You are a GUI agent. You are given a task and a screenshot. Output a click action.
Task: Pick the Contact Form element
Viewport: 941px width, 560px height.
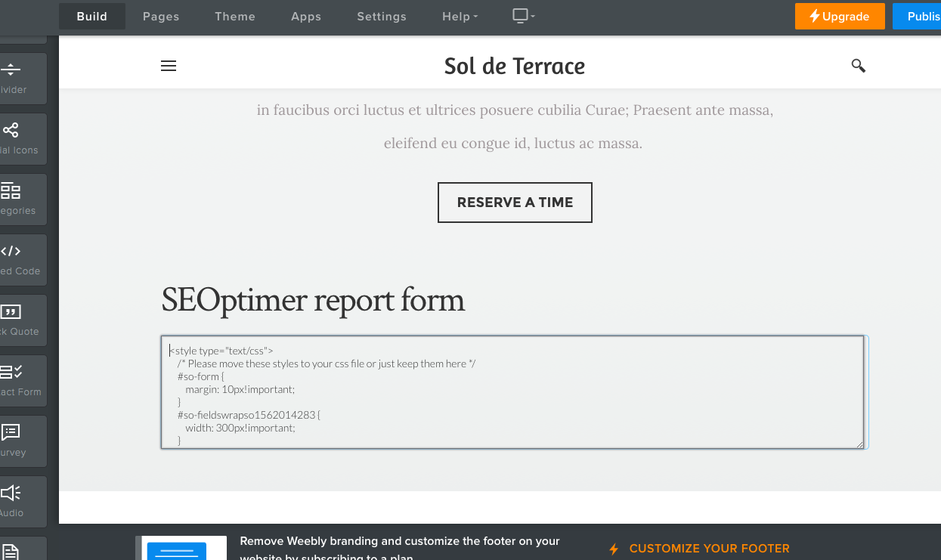pos(11,373)
